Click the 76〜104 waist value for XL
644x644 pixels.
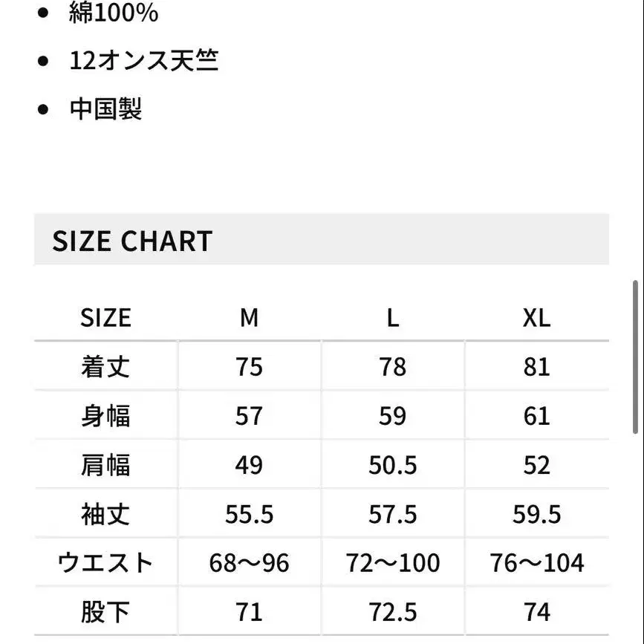point(536,563)
